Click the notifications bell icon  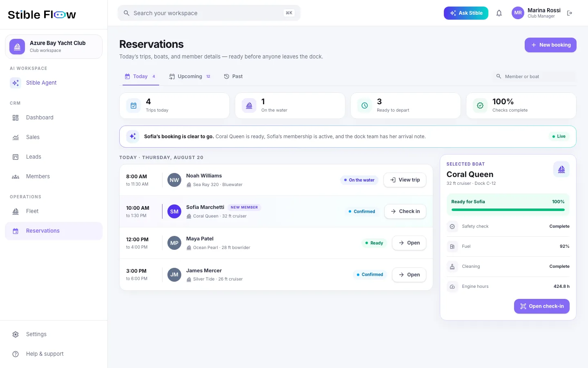499,13
